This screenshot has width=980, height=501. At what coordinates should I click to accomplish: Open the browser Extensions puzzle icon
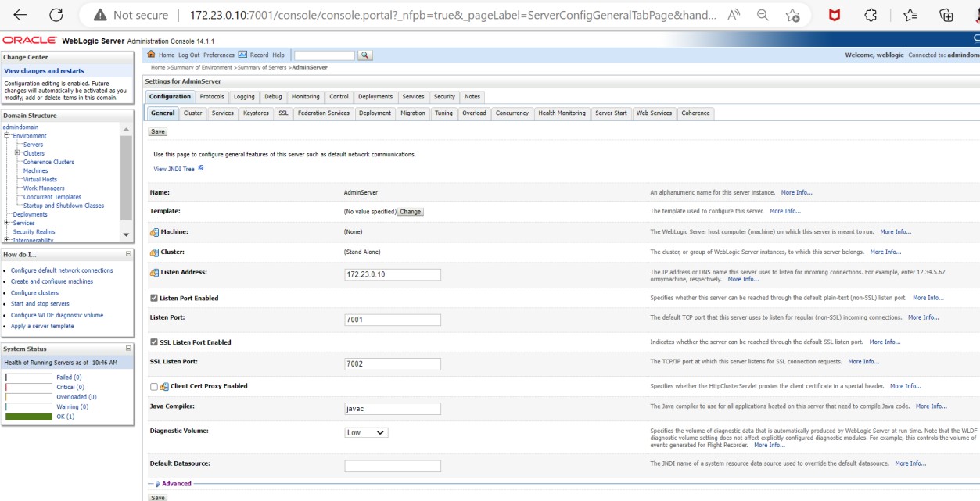point(871,15)
